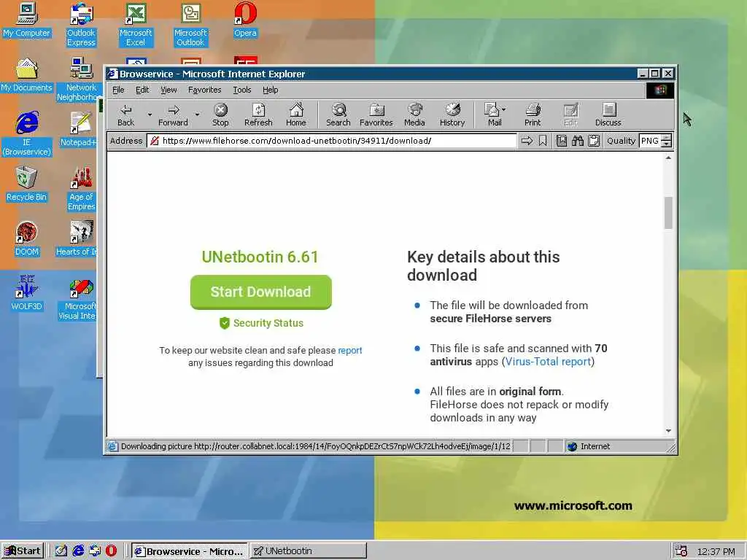Click the Browservice taskbar button

pos(189,551)
